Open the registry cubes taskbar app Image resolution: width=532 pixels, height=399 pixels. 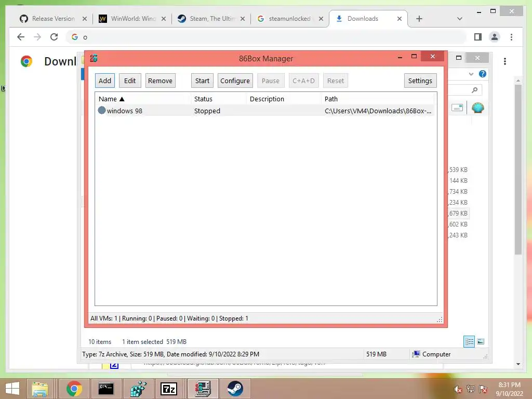click(x=138, y=389)
